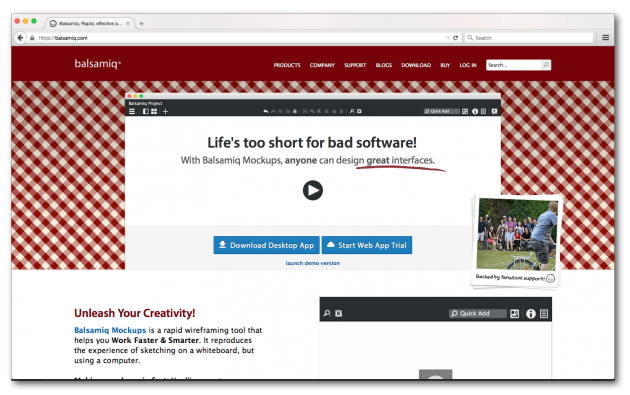Open the SUPPORT menu
This screenshot has height=395, width=630.
click(355, 65)
